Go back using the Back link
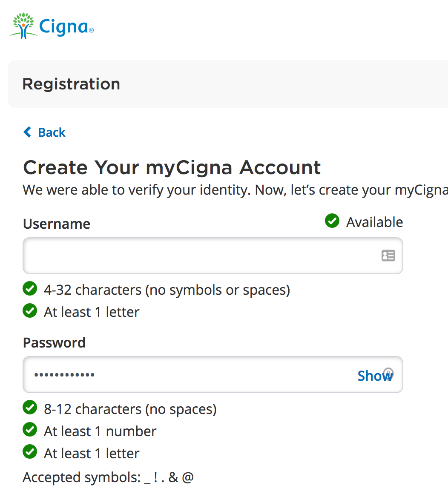Viewport: 448px width, 500px height. [52, 132]
